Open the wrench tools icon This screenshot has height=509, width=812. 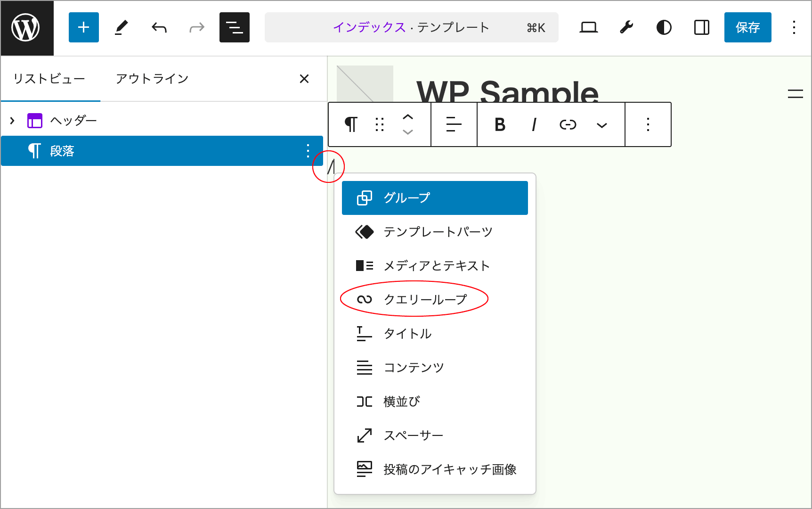click(x=626, y=28)
